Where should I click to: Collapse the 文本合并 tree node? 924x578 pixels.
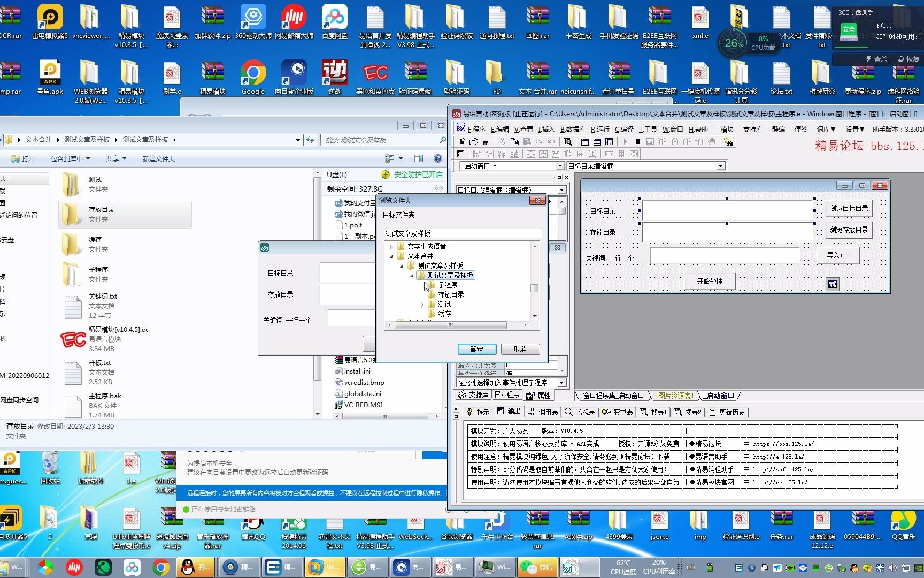(x=392, y=256)
